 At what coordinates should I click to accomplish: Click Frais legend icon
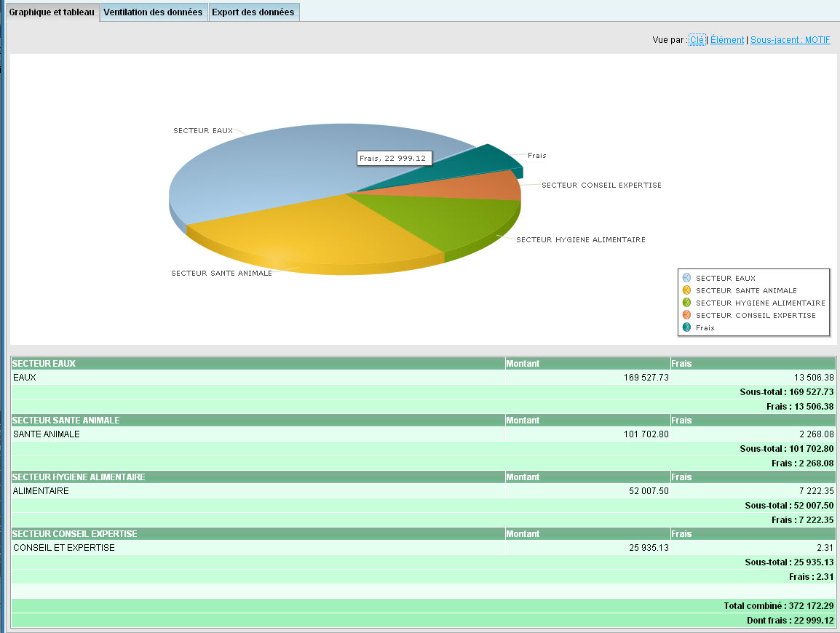tap(687, 327)
